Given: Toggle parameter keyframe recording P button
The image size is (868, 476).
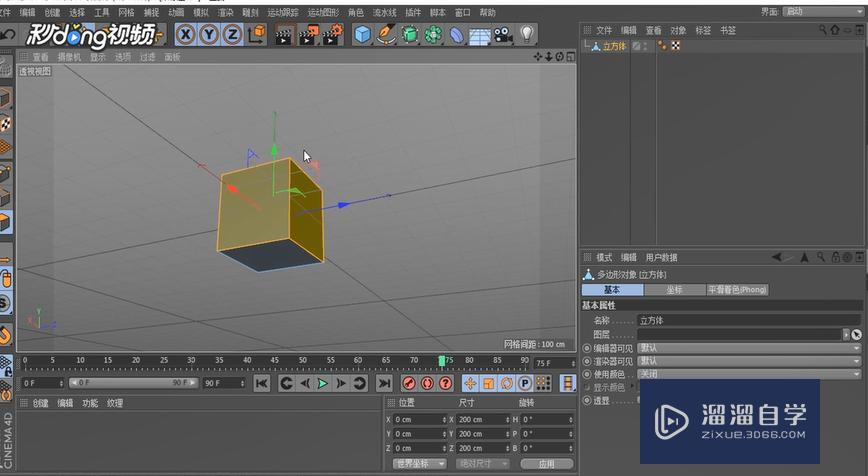Looking at the screenshot, I should (525, 383).
